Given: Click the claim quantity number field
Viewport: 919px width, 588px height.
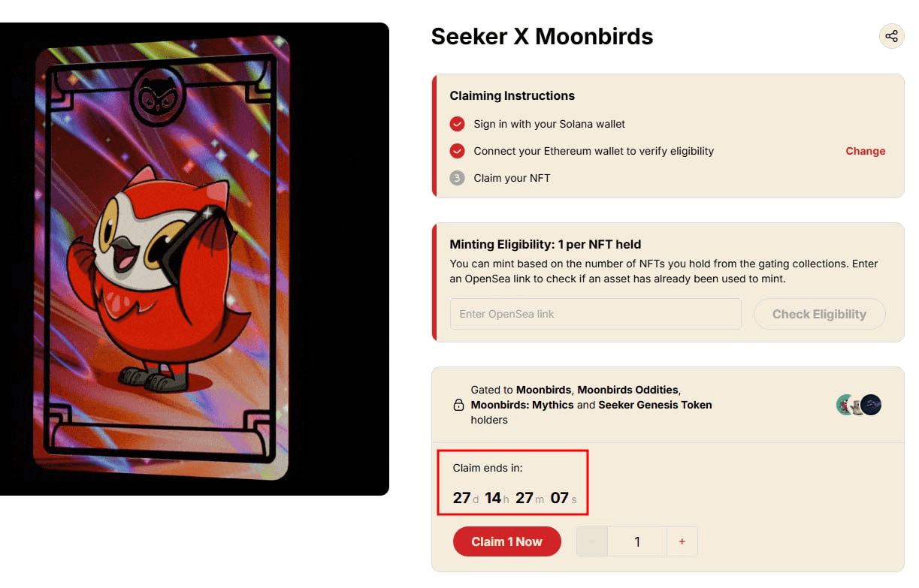Looking at the screenshot, I should click(637, 541).
